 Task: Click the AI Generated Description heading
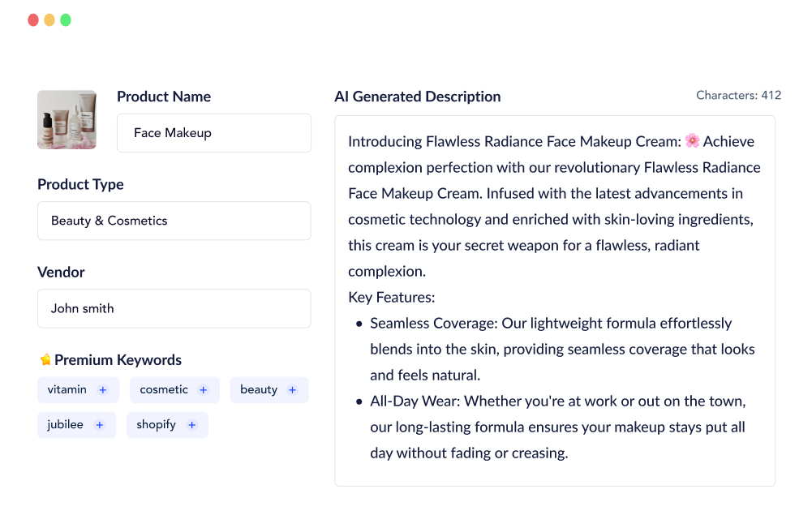tap(418, 97)
